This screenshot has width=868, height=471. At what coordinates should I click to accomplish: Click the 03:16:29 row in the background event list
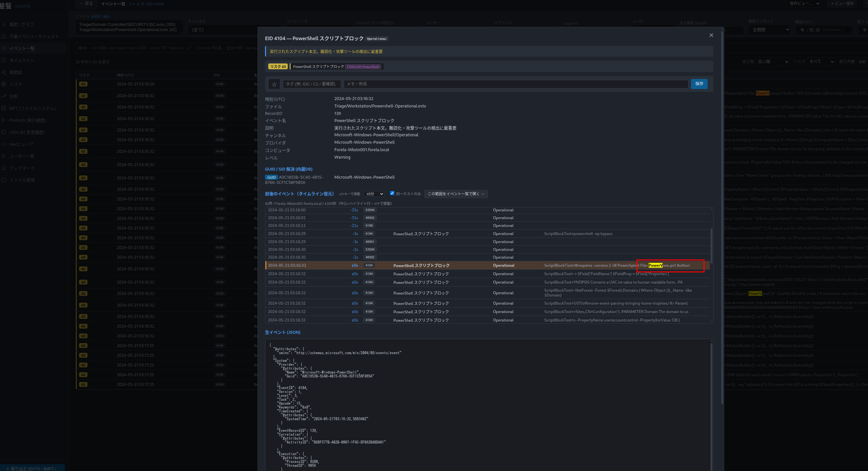tap(167, 84)
